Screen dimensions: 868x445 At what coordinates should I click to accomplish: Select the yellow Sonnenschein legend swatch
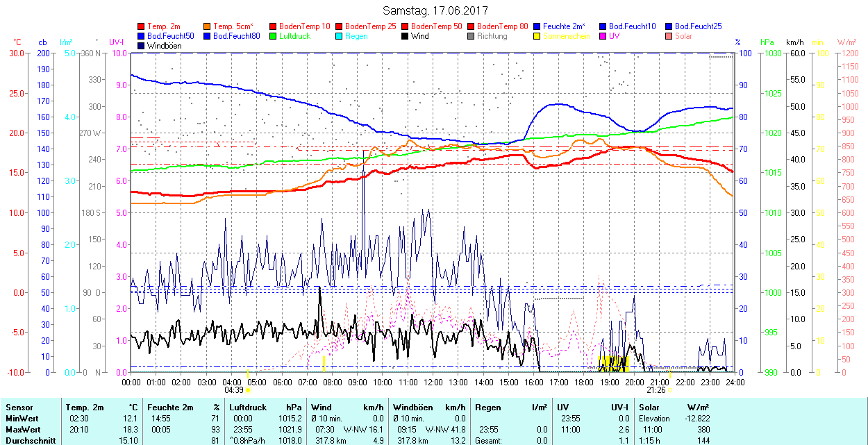537,36
